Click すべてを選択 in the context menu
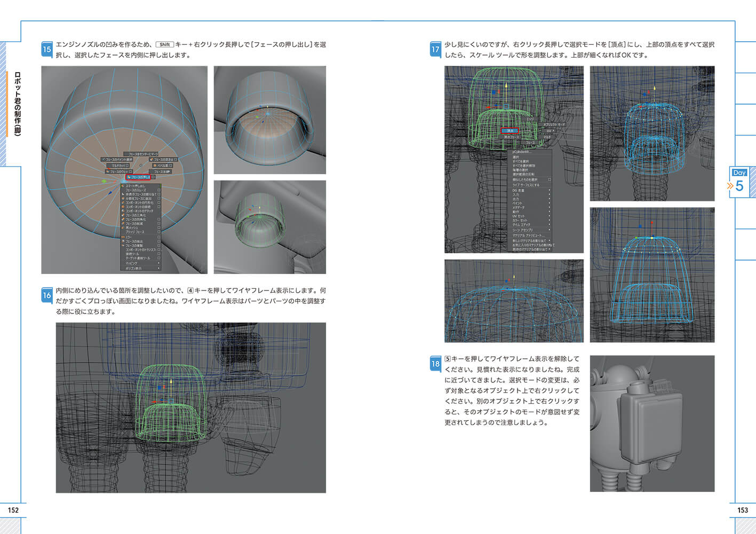The image size is (756, 534). pos(521,161)
